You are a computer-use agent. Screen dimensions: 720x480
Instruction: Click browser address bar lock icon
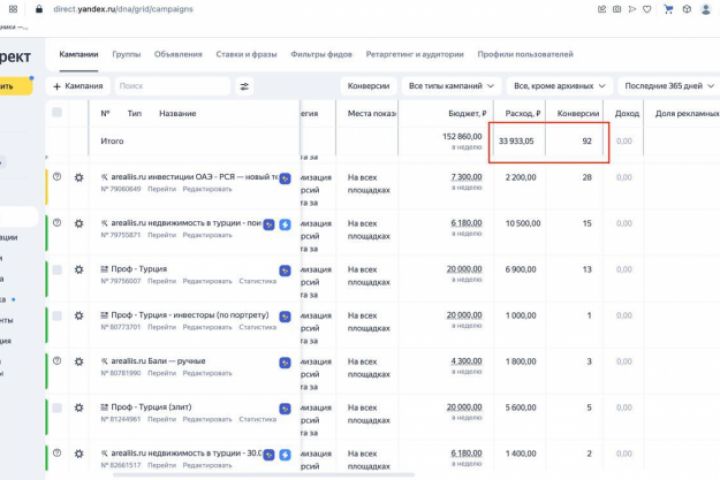click(x=39, y=9)
